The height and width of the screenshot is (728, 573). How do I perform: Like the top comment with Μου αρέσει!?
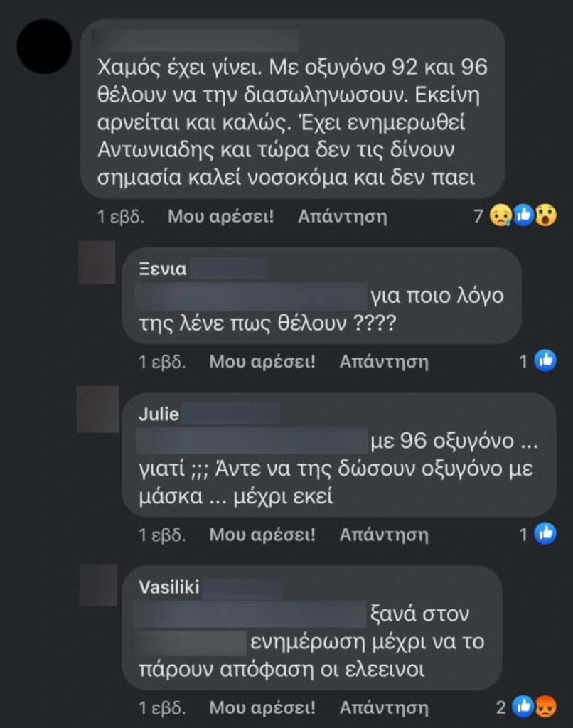[x=220, y=216]
